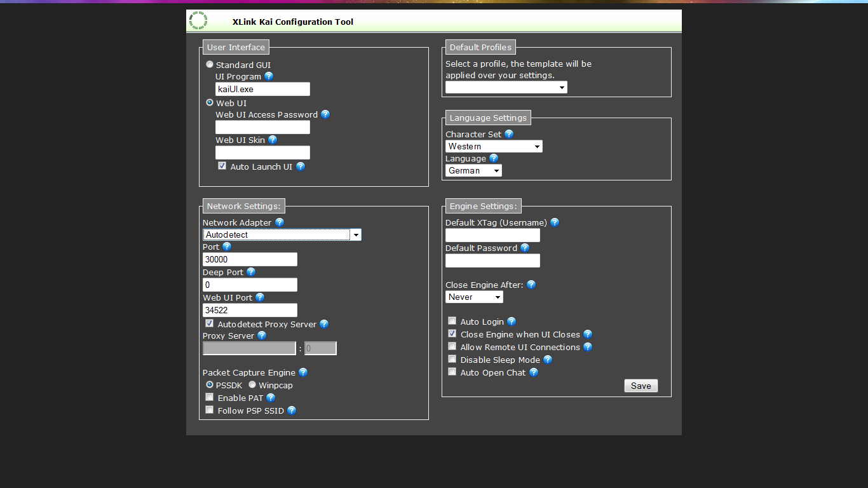Enable the PAT checkbox
The image size is (868, 488).
click(209, 396)
